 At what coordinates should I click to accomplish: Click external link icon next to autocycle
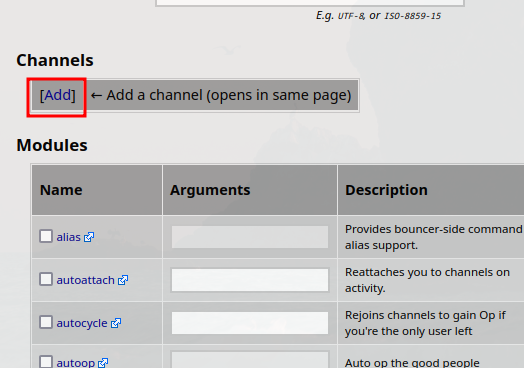pos(116,323)
